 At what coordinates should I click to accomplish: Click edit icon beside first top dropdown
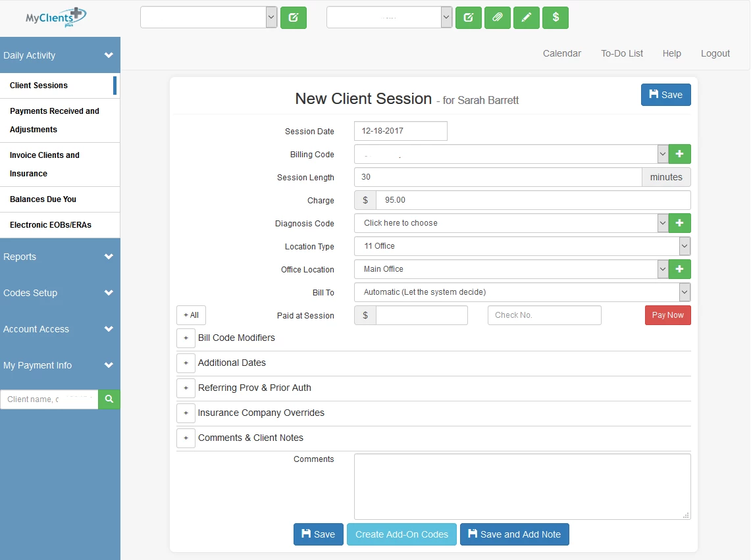click(x=294, y=18)
